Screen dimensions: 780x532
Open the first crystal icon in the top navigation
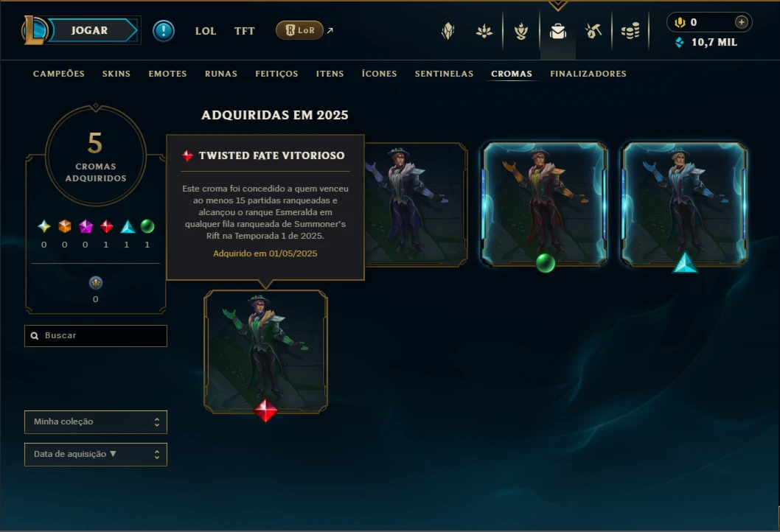coord(448,32)
